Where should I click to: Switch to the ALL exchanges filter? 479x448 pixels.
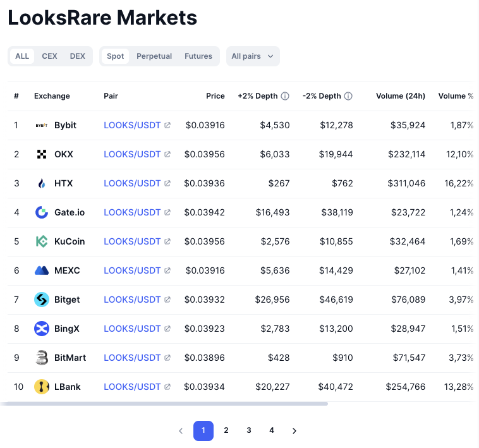pos(22,56)
